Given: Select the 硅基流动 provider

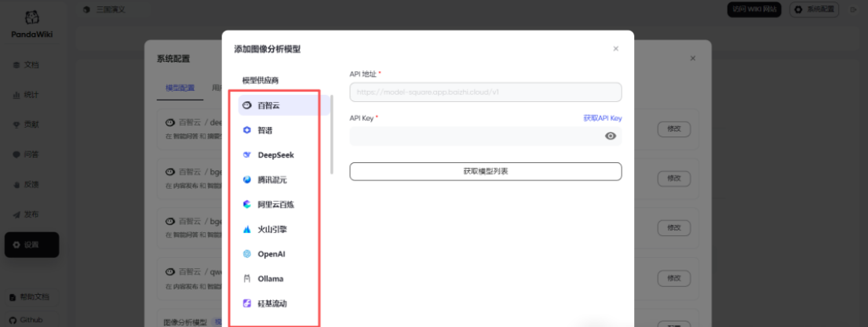Looking at the screenshot, I should coord(284,303).
